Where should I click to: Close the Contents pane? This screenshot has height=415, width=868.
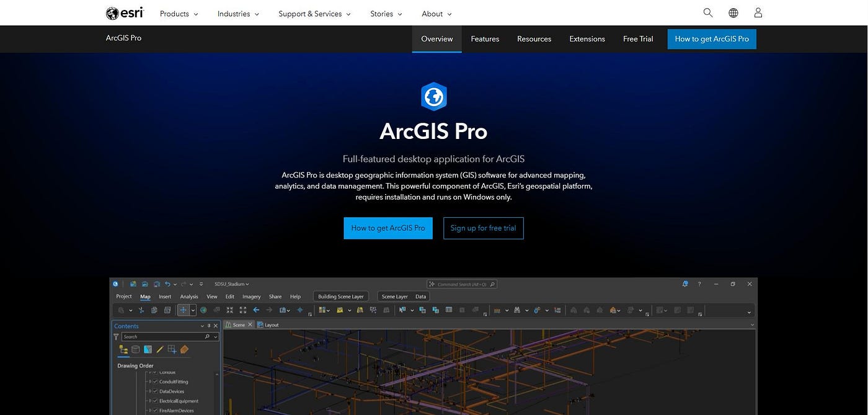coord(216,326)
